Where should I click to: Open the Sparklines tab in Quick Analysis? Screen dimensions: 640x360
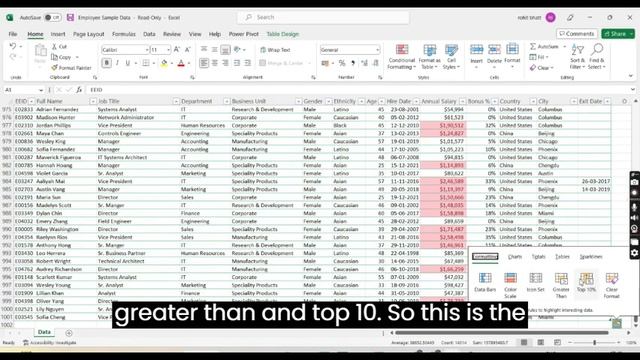click(x=591, y=257)
